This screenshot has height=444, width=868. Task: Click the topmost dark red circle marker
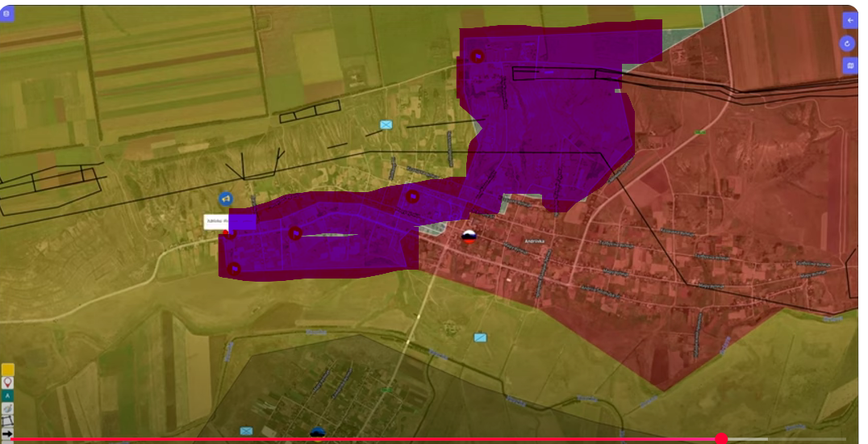point(478,57)
